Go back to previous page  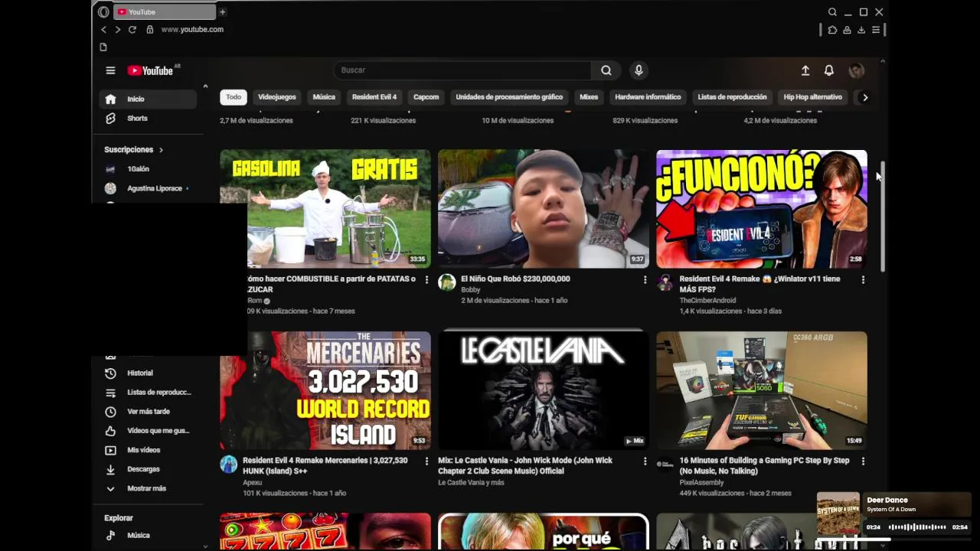(x=103, y=29)
